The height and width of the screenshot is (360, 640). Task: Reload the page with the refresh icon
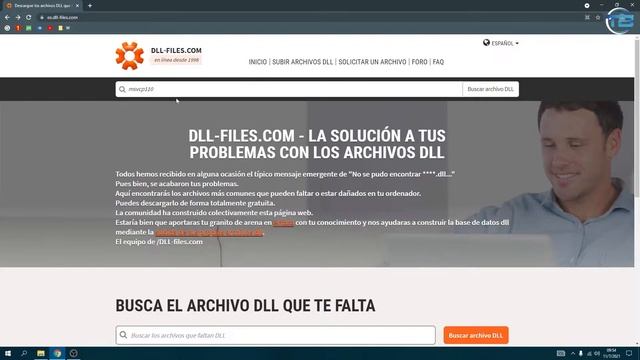coord(29,18)
